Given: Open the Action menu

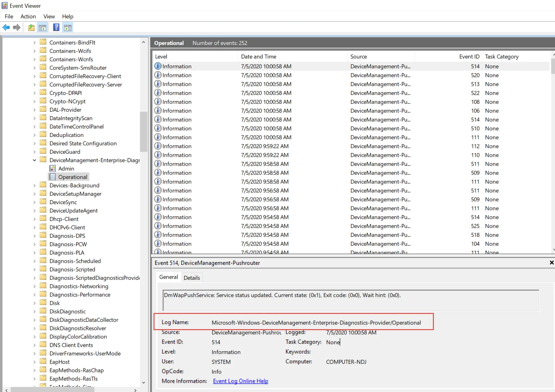Looking at the screenshot, I should 28,16.
